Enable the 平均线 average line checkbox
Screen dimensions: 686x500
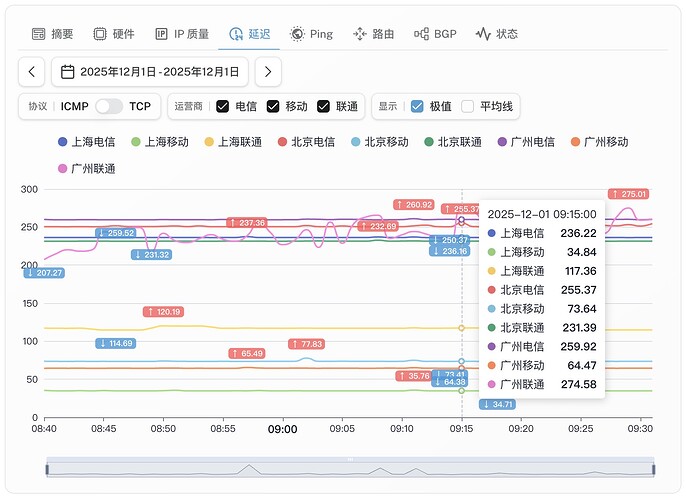(467, 106)
